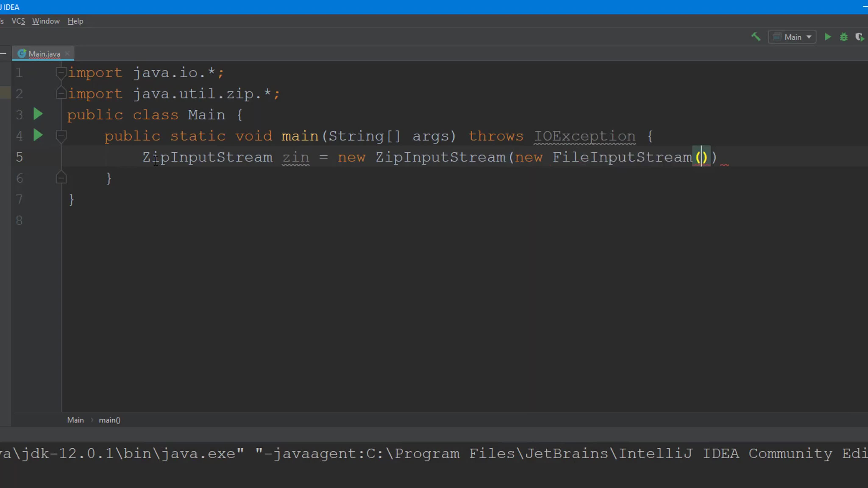Click the IOException text in throws clause
This screenshot has height=488, width=868.
click(x=585, y=136)
